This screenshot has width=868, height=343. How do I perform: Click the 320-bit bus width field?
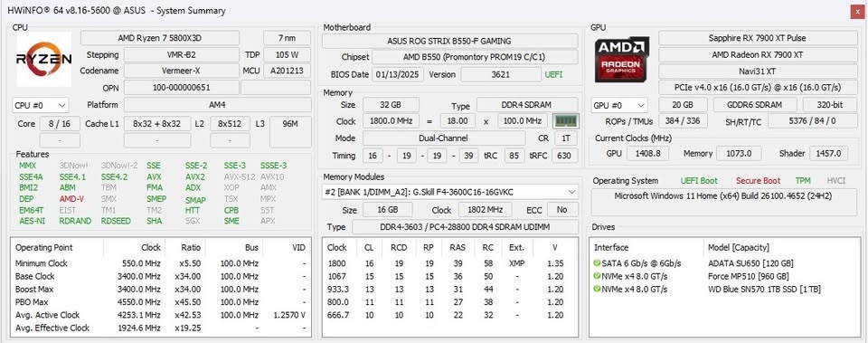(x=830, y=105)
